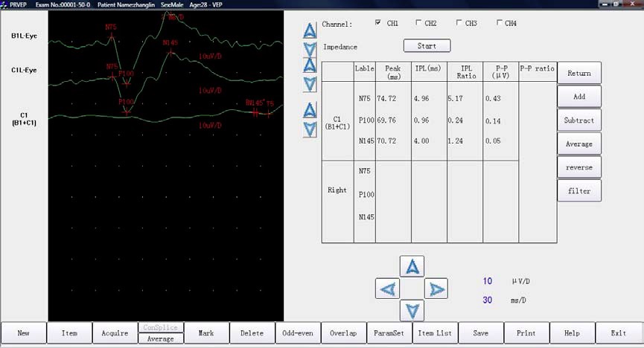Click the 30 ms/D time scale value
This screenshot has height=348, width=644.
488,300
